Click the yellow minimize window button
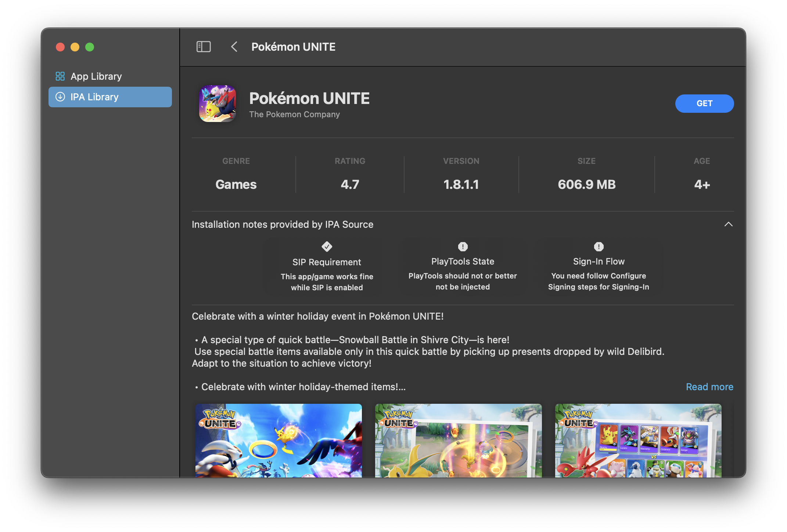 coord(75,47)
